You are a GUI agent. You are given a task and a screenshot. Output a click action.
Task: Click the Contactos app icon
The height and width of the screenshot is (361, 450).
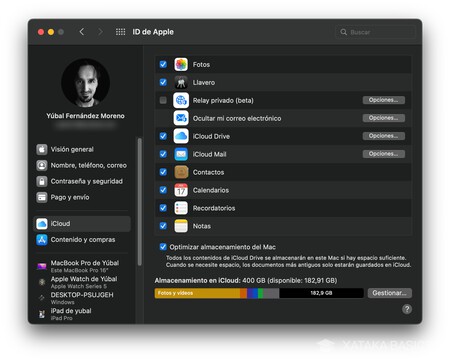point(181,172)
